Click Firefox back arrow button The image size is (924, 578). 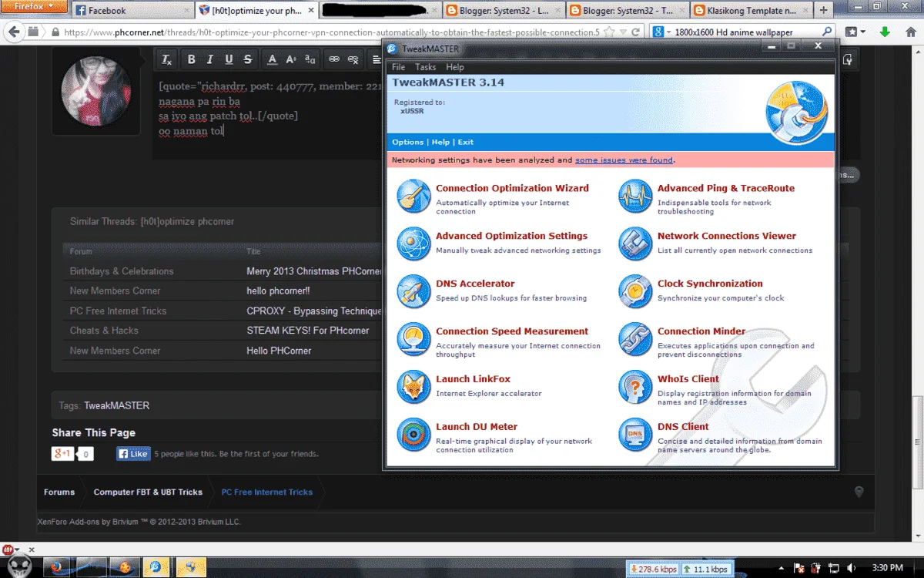[x=14, y=32]
